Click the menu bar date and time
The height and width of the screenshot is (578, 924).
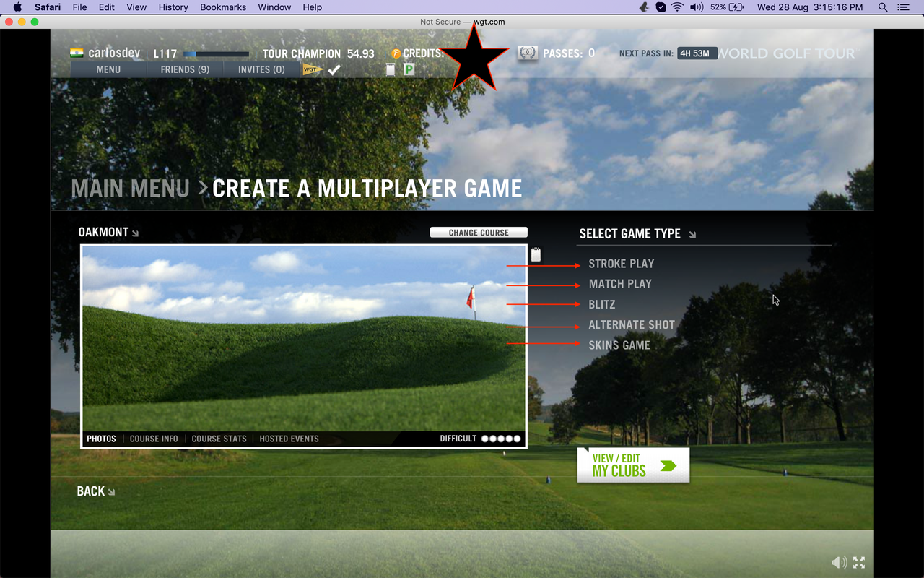click(810, 7)
